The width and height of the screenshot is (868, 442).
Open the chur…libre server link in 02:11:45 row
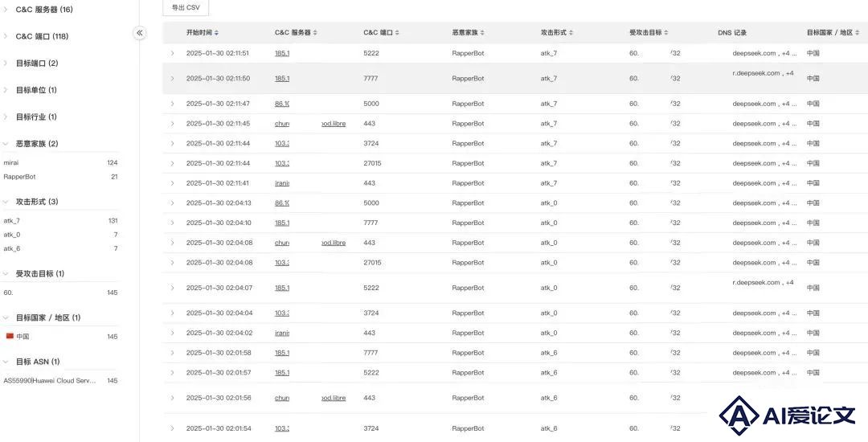[310, 124]
